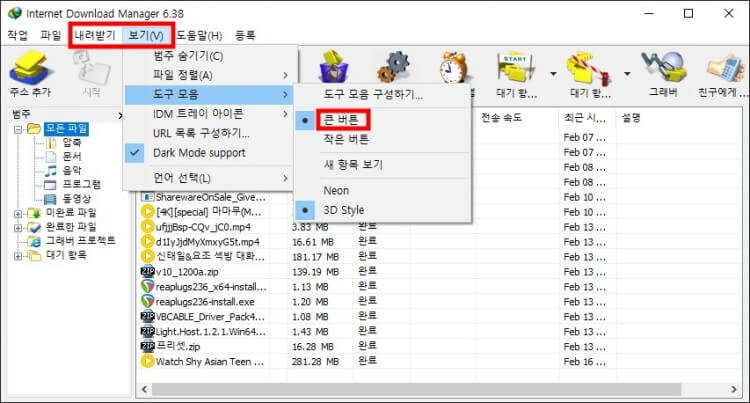Click the 동영상 video category icon
This screenshot has height=403, width=750.
coord(50,198)
